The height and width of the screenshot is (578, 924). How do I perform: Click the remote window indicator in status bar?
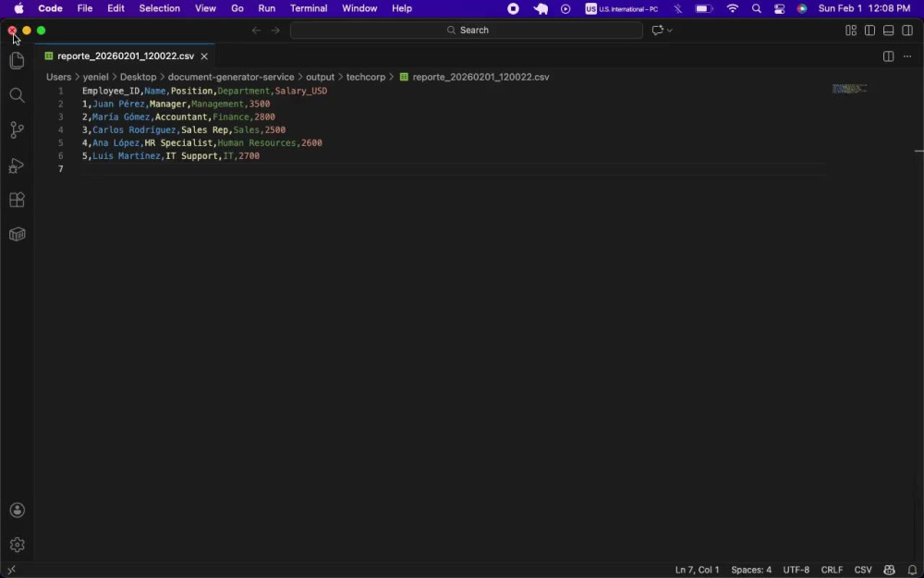pyautogui.click(x=11, y=570)
